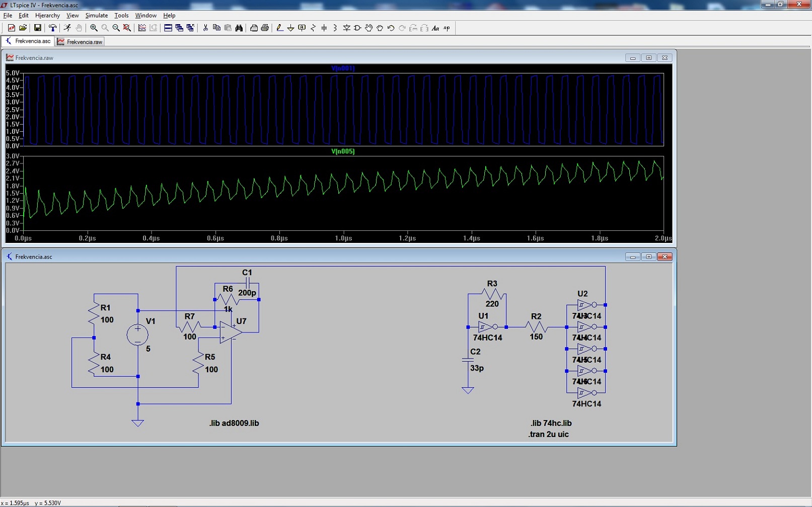The image size is (812, 507).
Task: Maximize the Frekvencia.raw waveform window
Action: tap(648, 58)
